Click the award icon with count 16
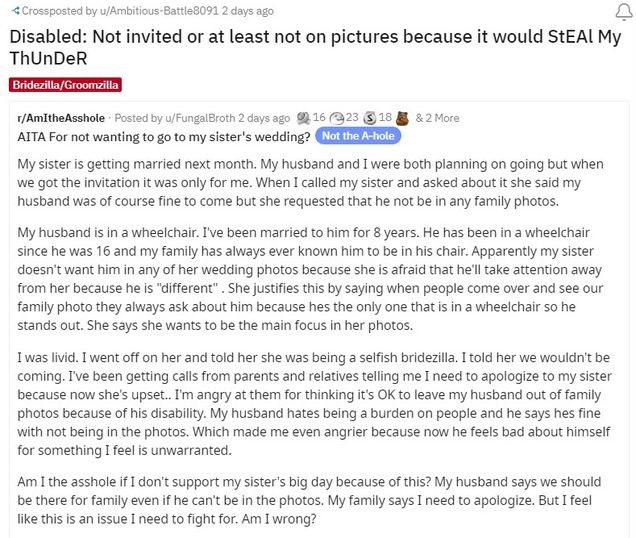The height and width of the screenshot is (538, 636). click(303, 118)
